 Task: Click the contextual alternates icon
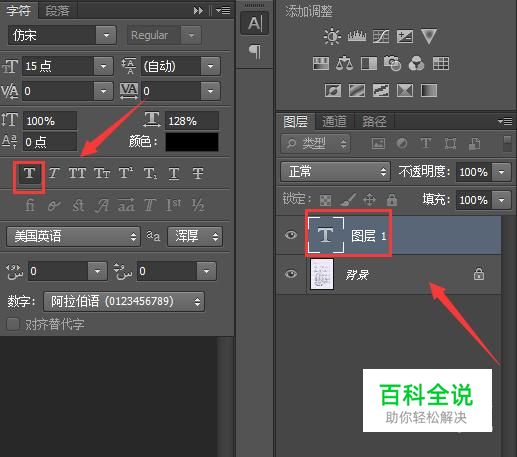[x=54, y=205]
